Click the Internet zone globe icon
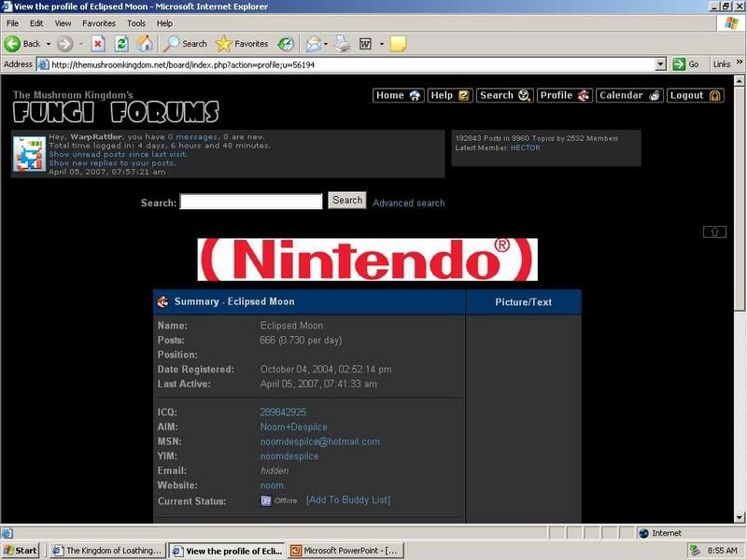Viewport: 747px width, 560px height. (x=643, y=533)
